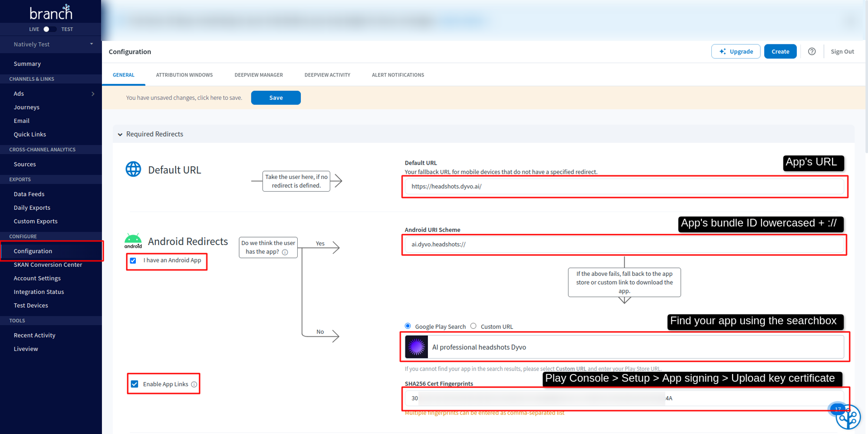Click the green Android robot icon
Screen dimensions: 868x434
click(x=133, y=240)
